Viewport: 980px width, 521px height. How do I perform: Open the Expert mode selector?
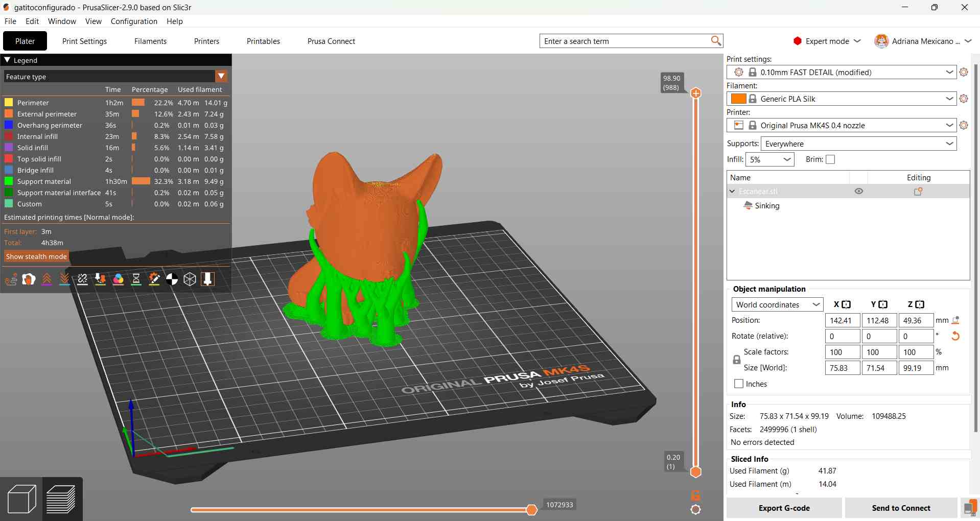coord(827,41)
